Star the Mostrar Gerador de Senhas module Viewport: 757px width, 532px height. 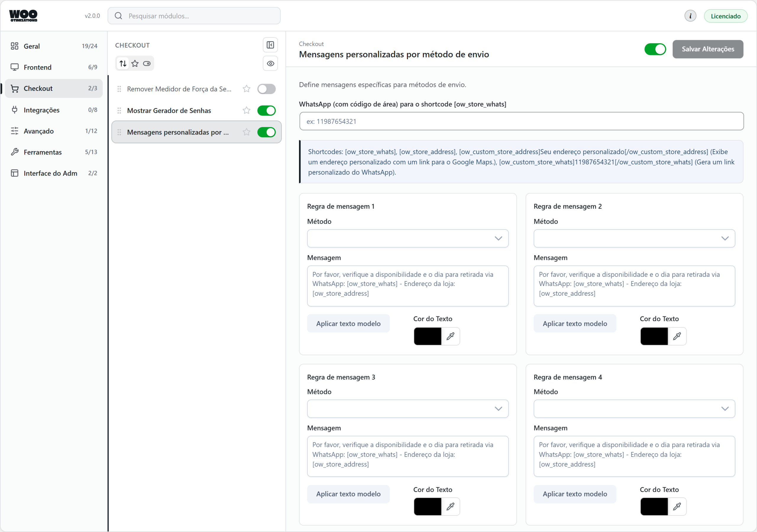[246, 111]
